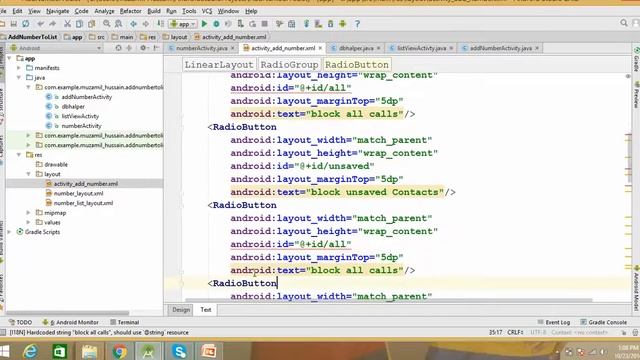Open the Build menu
The width and height of the screenshot is (640, 360).
[x=154, y=11]
